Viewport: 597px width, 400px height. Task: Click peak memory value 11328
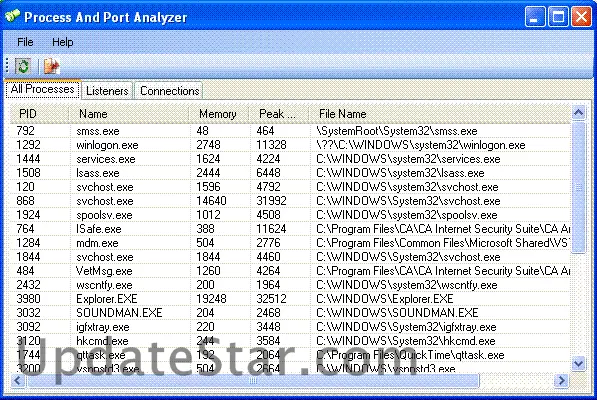(x=271, y=145)
